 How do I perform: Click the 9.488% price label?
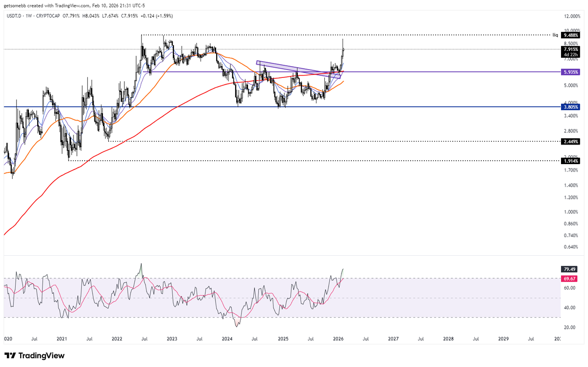571,35
